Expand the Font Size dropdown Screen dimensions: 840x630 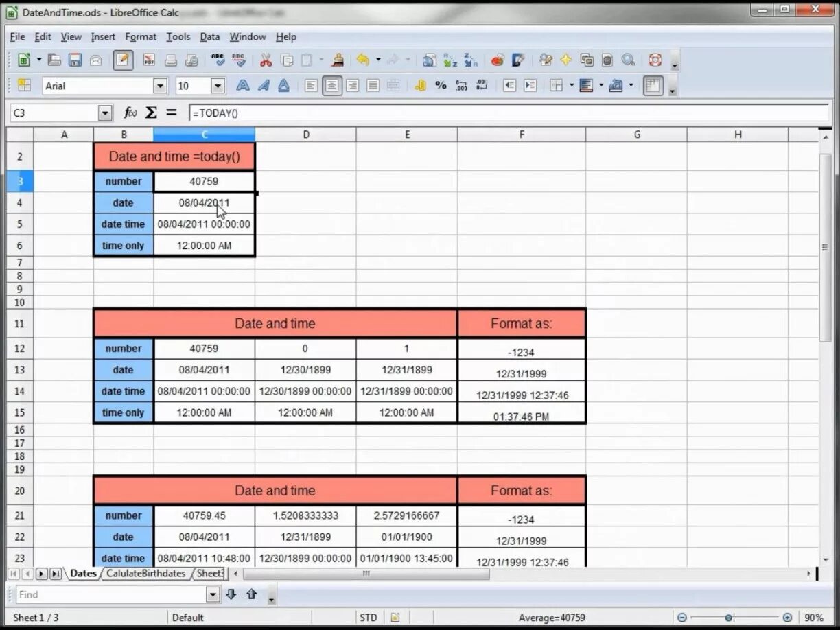pos(218,86)
